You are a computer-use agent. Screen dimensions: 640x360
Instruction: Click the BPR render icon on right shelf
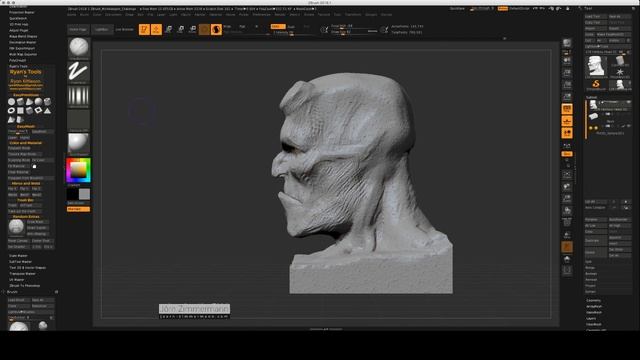click(567, 43)
